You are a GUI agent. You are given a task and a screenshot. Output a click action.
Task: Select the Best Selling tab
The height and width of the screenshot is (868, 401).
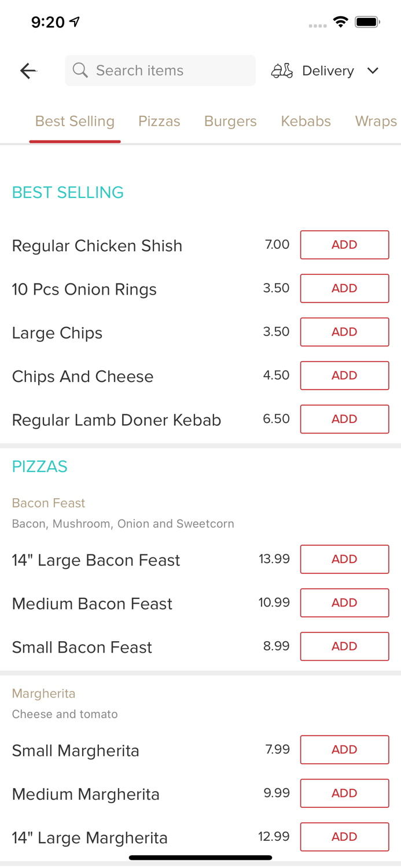tap(75, 122)
